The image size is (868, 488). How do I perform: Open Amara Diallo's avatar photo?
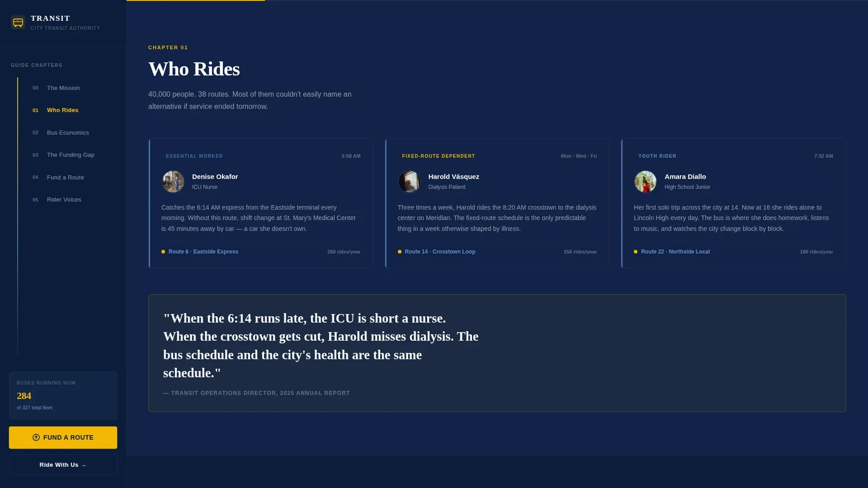[646, 182]
